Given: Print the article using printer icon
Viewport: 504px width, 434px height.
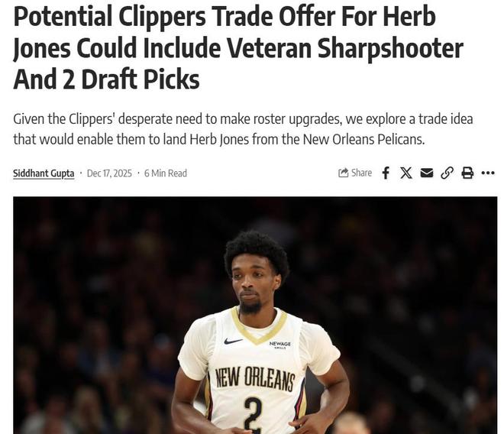Looking at the screenshot, I should (467, 173).
